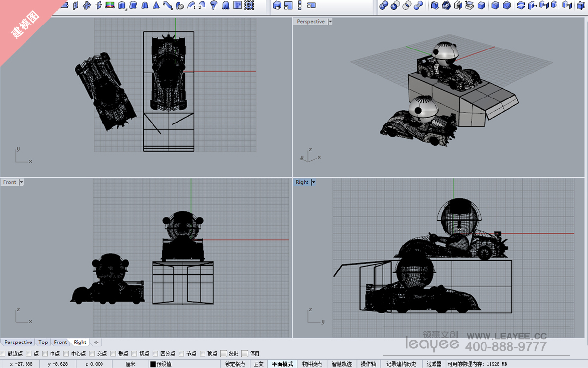Screen dimensions: 588x368
Task: Click the 正交 ortho button
Action: [x=258, y=364]
